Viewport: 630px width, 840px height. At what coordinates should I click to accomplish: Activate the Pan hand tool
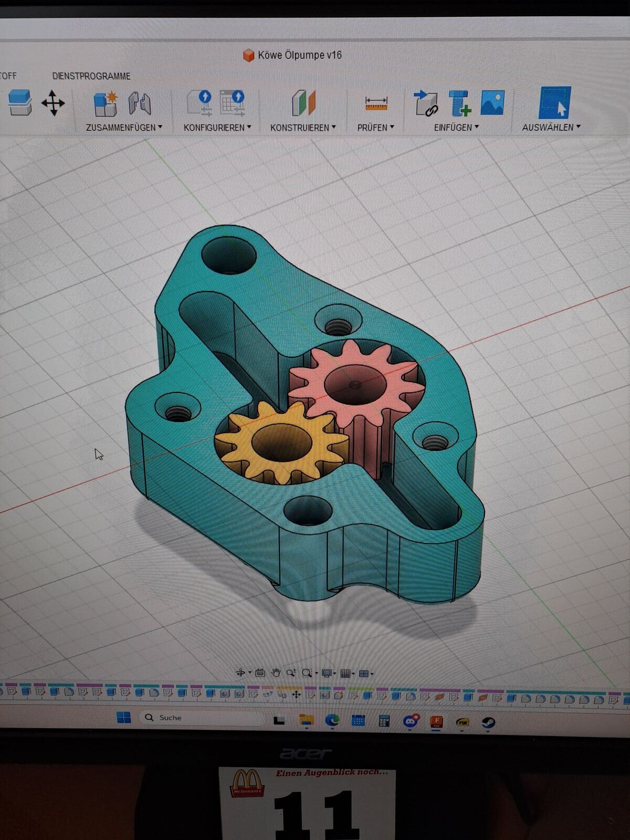click(276, 673)
